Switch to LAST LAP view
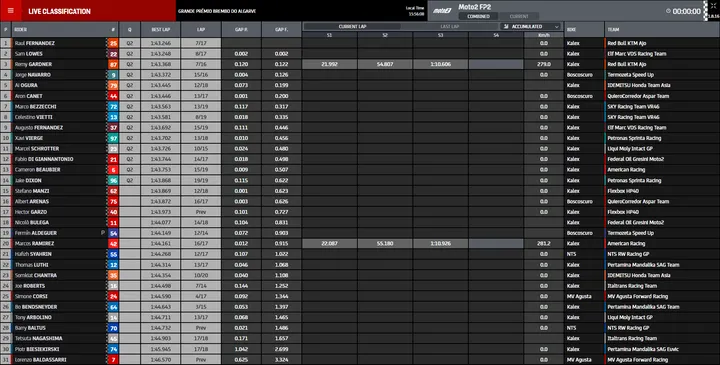 click(x=450, y=27)
